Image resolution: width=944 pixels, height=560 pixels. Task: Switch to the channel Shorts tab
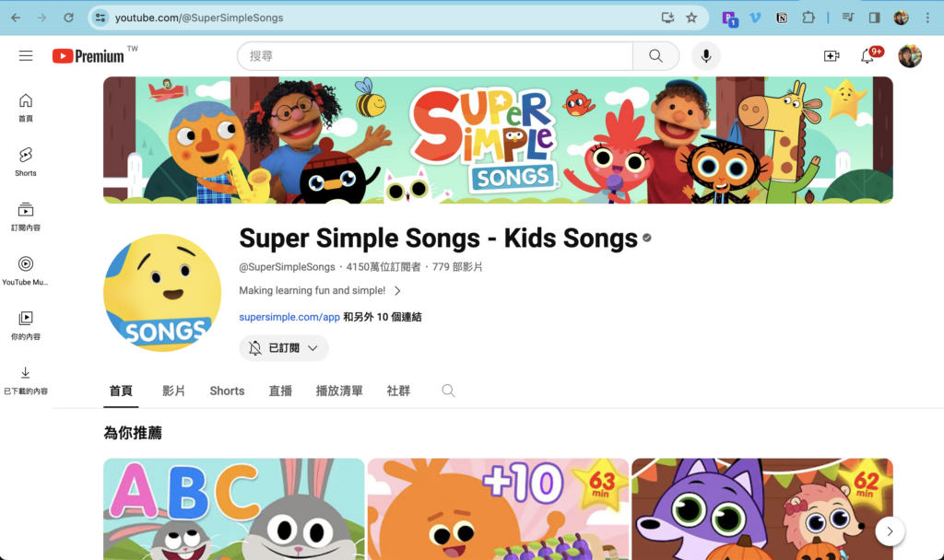coord(227,391)
